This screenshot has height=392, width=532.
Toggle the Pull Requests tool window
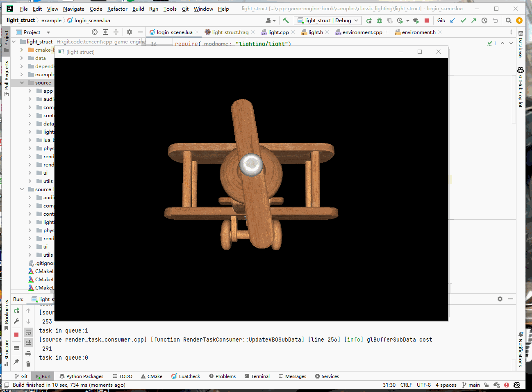click(x=6, y=79)
